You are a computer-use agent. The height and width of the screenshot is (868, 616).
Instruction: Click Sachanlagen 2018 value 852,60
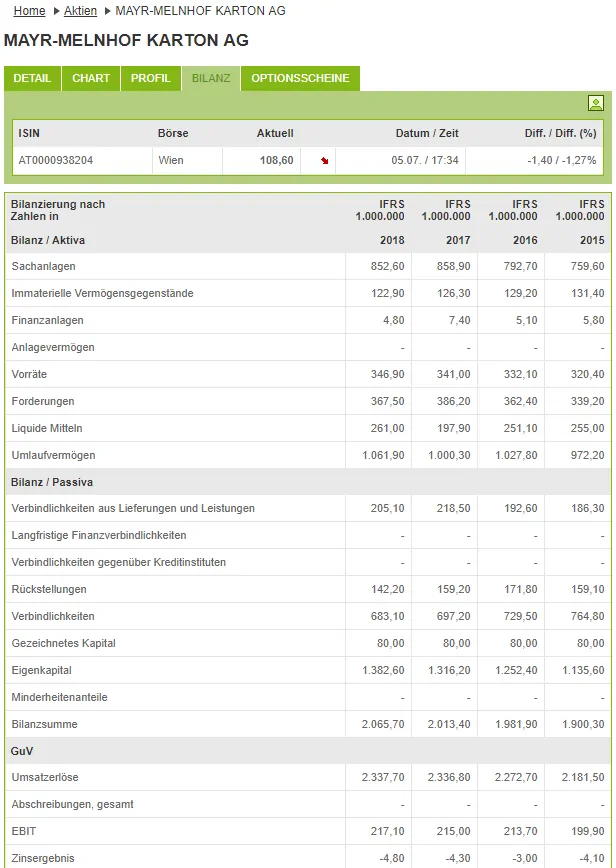387,266
